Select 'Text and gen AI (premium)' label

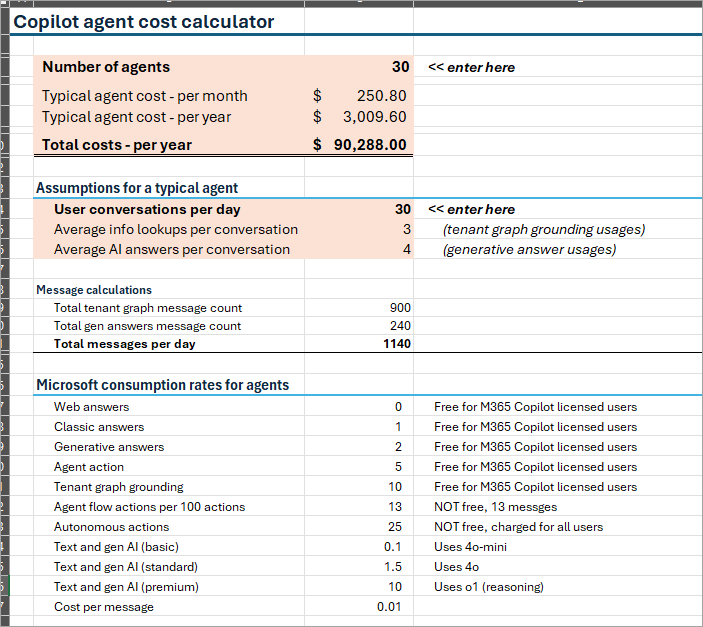coord(126,587)
